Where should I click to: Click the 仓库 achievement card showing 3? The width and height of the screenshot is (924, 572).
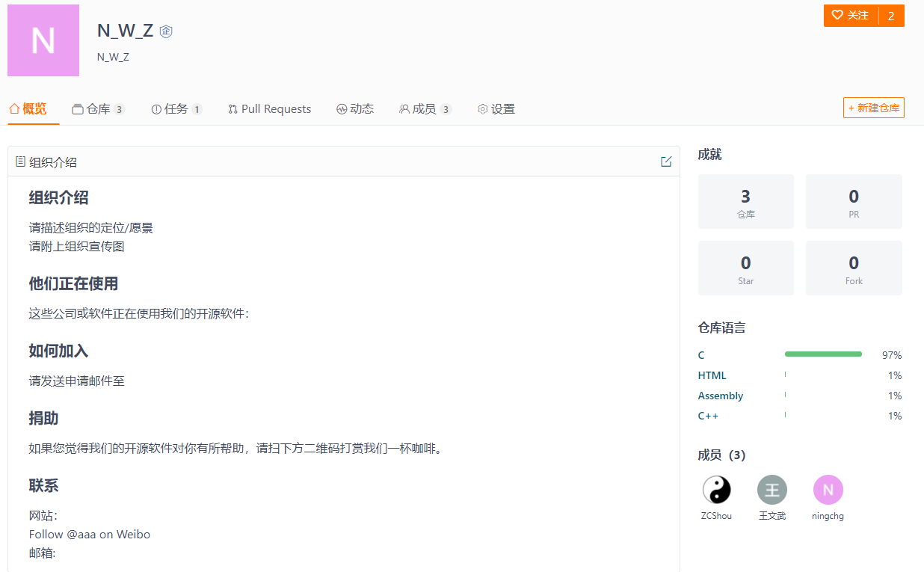click(745, 201)
